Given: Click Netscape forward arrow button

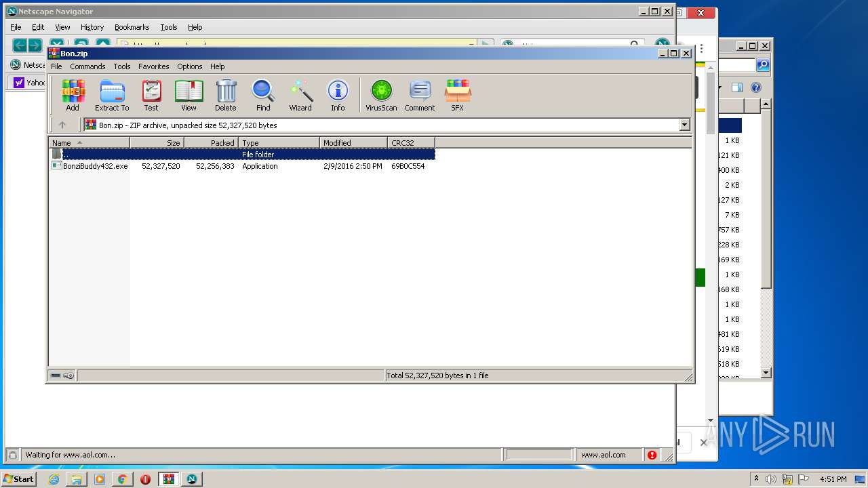Looking at the screenshot, I should pos(35,45).
